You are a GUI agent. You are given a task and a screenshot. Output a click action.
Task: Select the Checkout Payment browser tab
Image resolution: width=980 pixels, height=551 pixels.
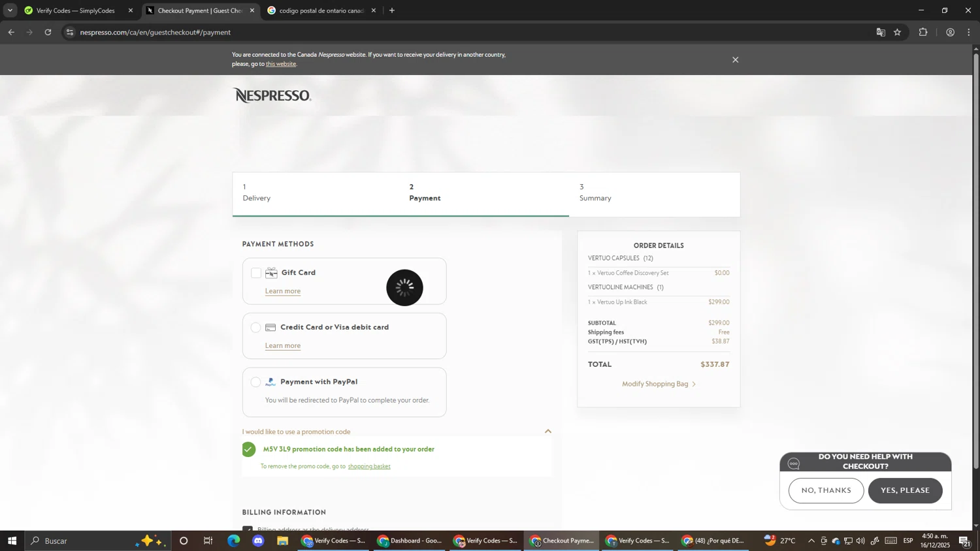click(199, 10)
